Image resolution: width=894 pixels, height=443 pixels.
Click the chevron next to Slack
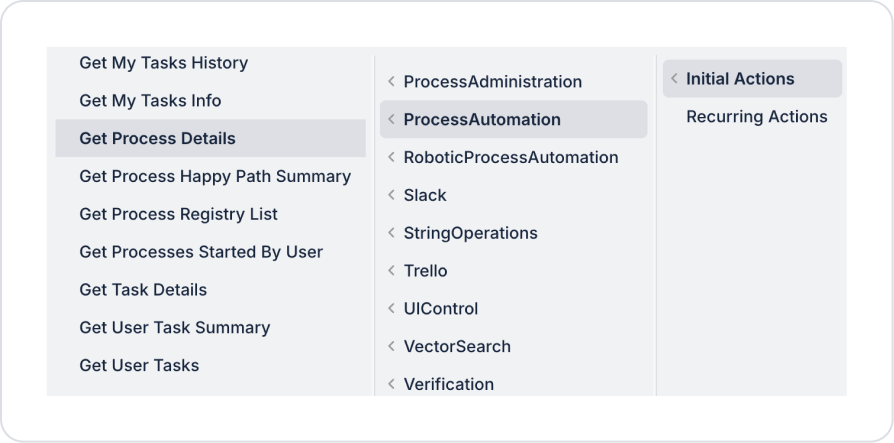click(x=391, y=196)
